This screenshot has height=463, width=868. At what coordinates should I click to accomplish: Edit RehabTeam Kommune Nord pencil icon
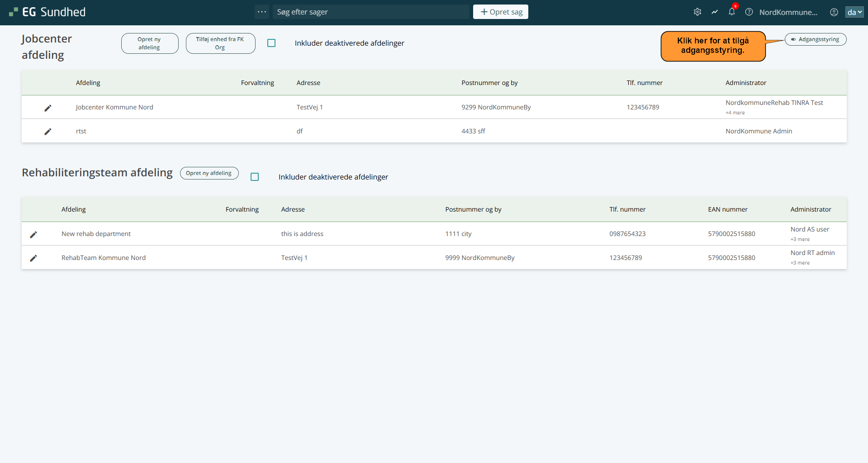(33, 258)
